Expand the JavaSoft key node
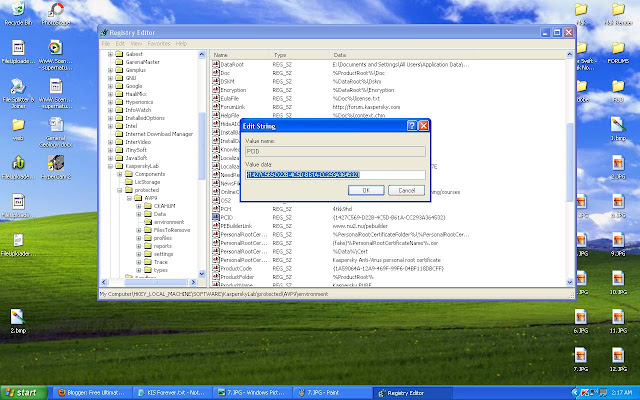 (110, 158)
